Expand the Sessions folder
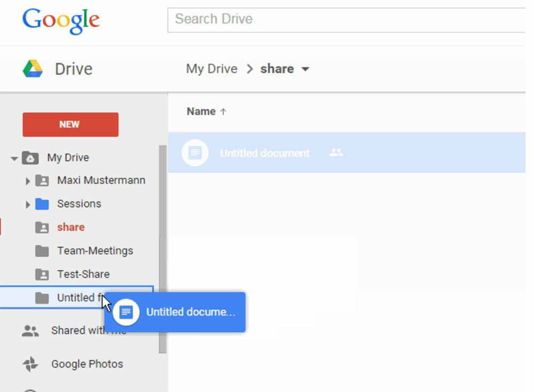The width and height of the screenshot is (534, 392). point(28,204)
